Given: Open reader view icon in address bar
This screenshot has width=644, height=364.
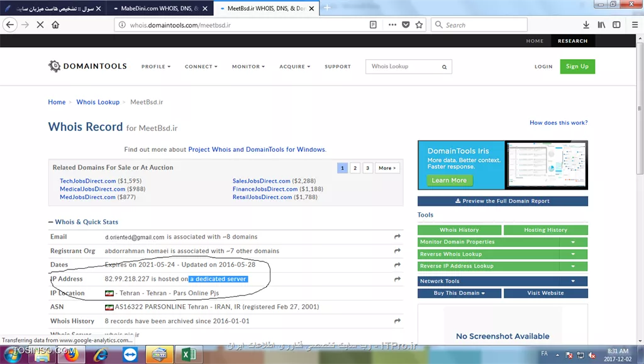Looking at the screenshot, I should tap(373, 25).
